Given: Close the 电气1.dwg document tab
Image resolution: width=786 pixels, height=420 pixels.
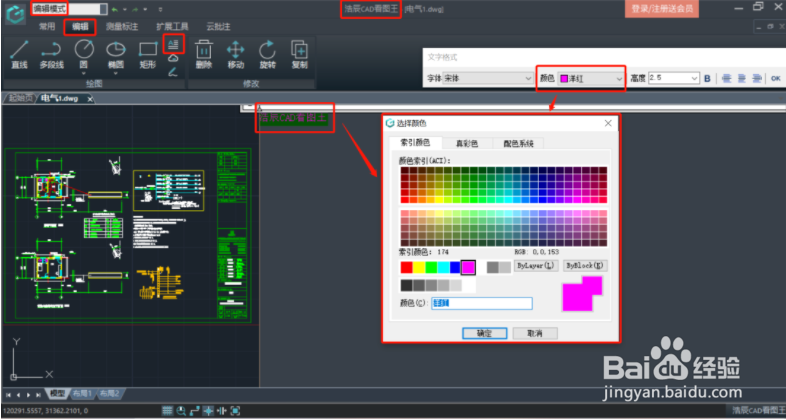Looking at the screenshot, I should pos(90,99).
